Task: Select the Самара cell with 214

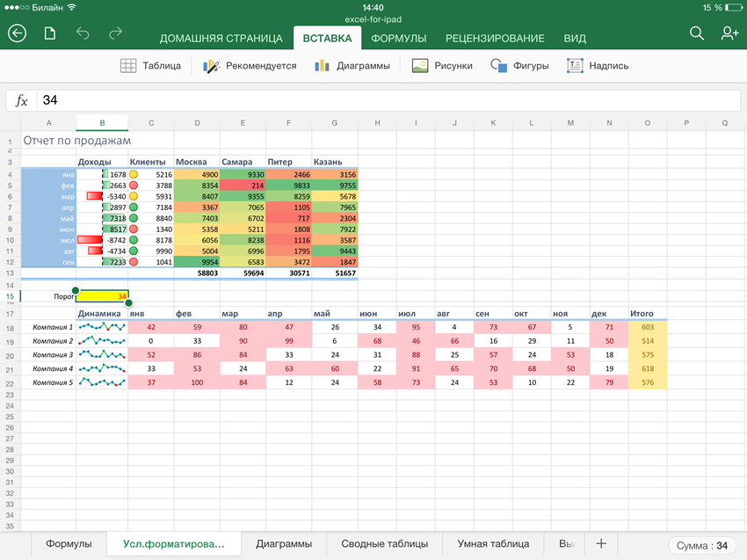Action: [243, 185]
